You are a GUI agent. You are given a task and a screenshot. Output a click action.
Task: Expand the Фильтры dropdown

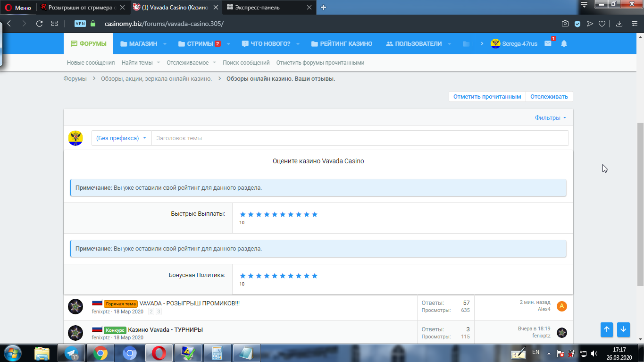tap(551, 118)
